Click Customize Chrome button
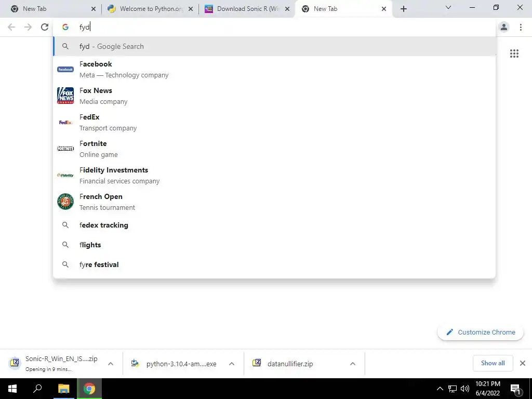The image size is (532, 399). 481,332
